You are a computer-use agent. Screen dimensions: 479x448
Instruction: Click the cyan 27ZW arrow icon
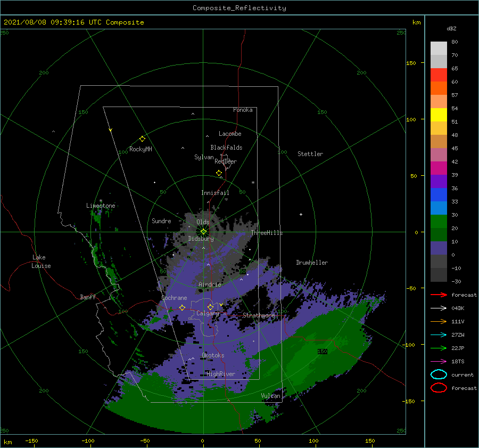click(439, 335)
